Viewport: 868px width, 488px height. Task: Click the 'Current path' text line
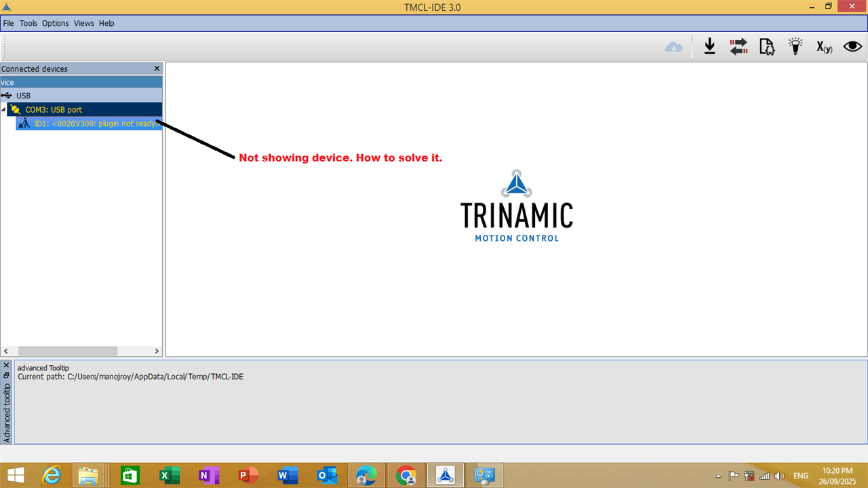click(x=130, y=377)
